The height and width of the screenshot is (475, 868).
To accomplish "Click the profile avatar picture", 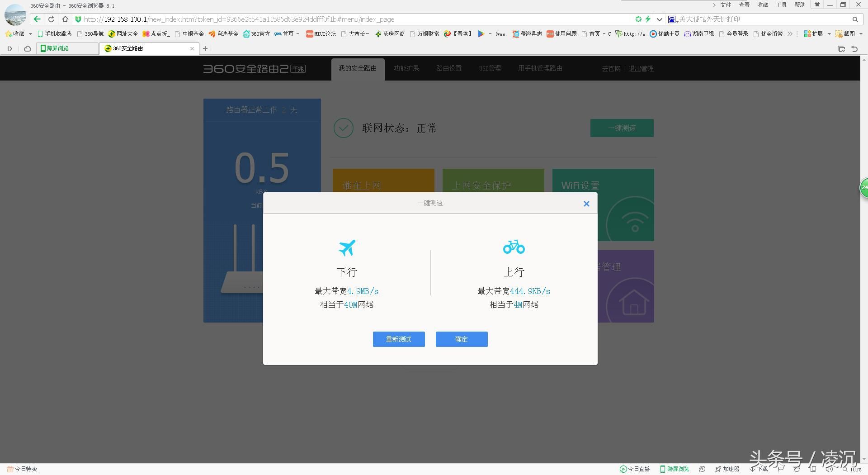I will point(15,14).
